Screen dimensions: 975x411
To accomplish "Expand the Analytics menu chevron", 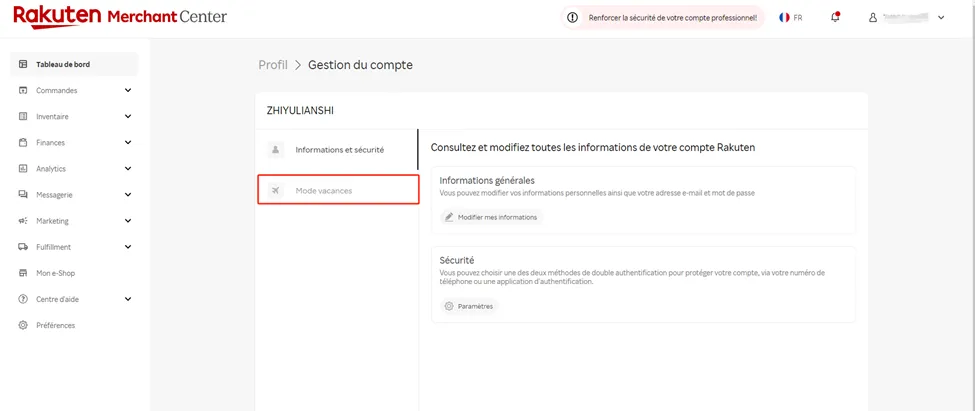I will [x=128, y=169].
